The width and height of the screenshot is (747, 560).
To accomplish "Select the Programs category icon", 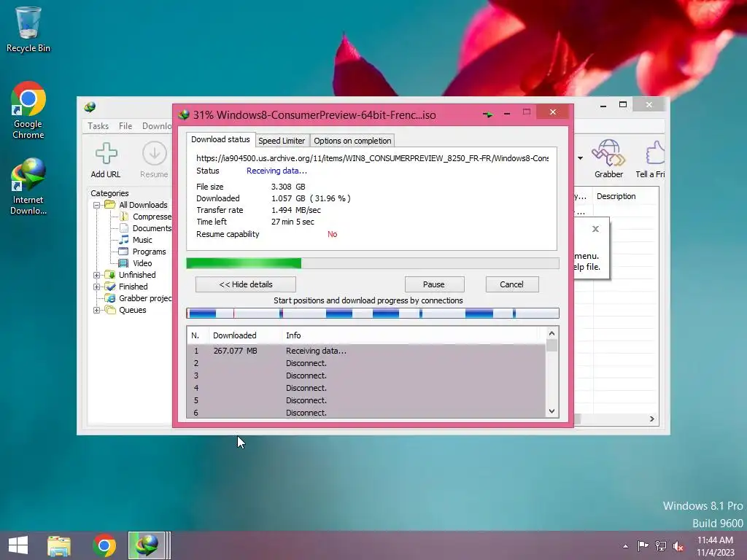I will click(x=123, y=252).
